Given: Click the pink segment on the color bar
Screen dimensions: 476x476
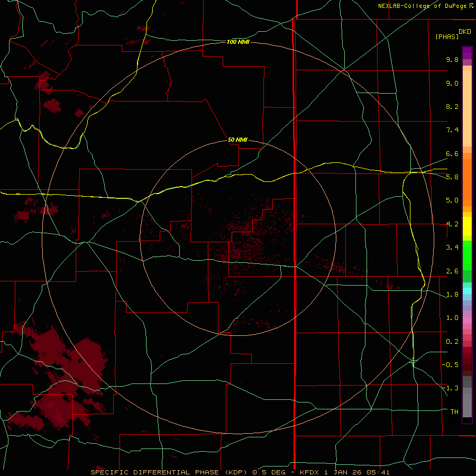Looking at the screenshot, I should point(467,321).
